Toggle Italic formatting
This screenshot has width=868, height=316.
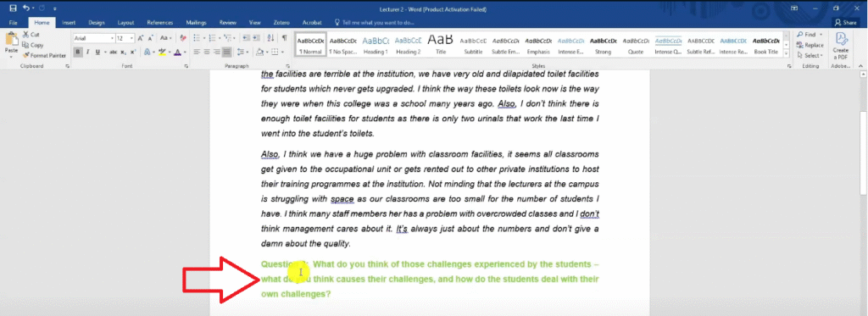point(87,52)
